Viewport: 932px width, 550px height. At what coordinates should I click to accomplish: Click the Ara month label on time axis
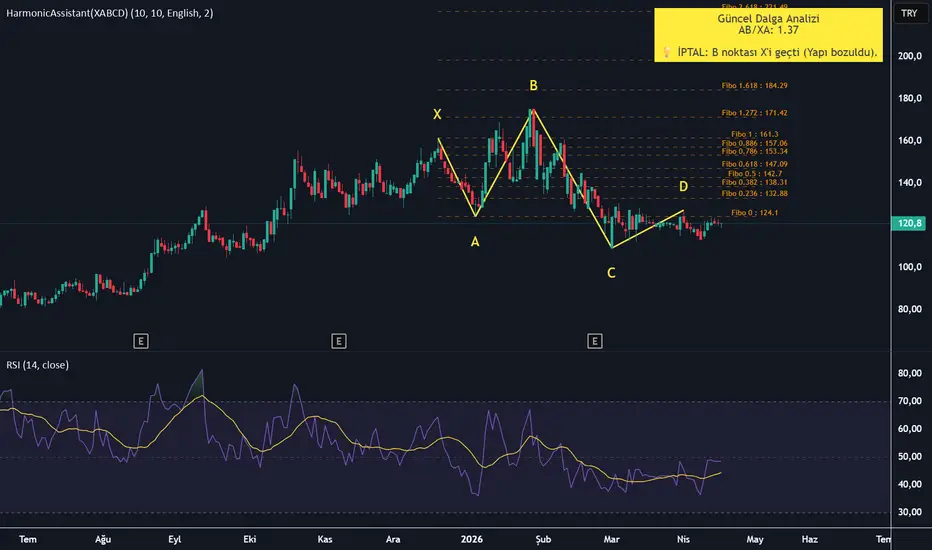393,539
